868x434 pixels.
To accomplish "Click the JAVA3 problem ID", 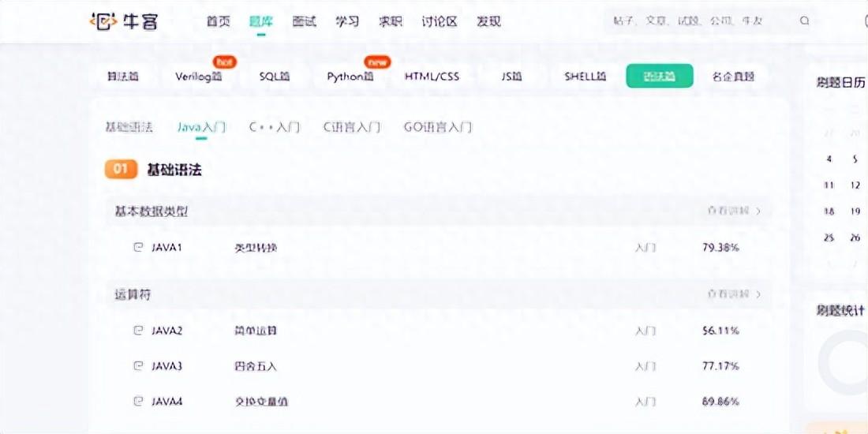I will 166,366.
